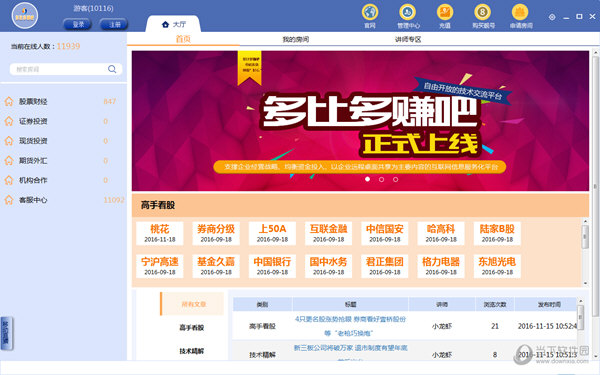Open the 官网 official website icon
The height and width of the screenshot is (375, 600).
pos(370,16)
